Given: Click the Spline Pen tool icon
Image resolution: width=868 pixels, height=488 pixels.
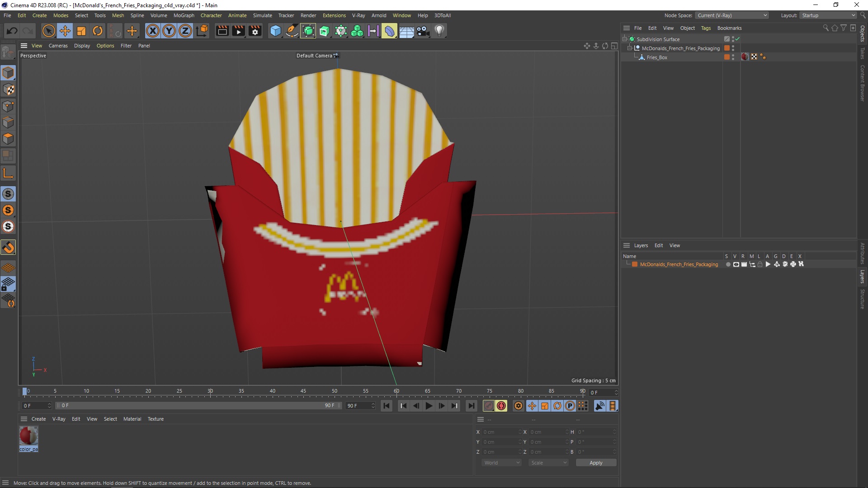Looking at the screenshot, I should click(x=292, y=31).
